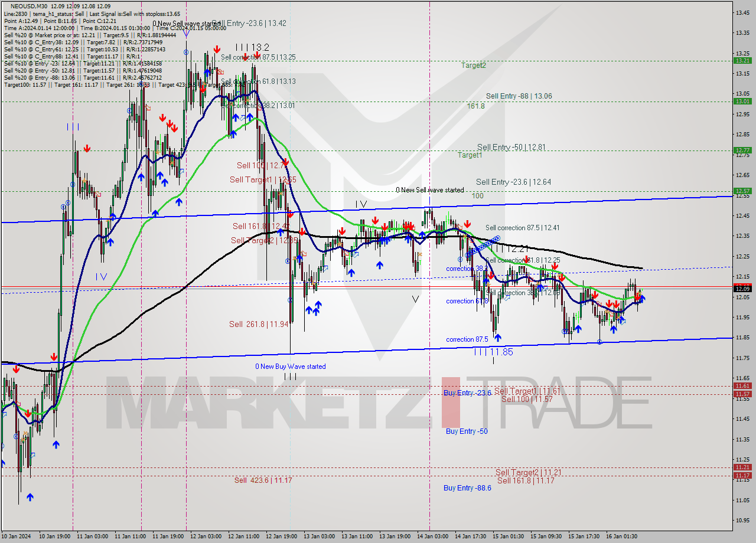Viewport: 756px width, 543px height.
Task: Click the 'Sell %20 @ Entry -50: 12.81' line
Action: [x=83, y=70]
